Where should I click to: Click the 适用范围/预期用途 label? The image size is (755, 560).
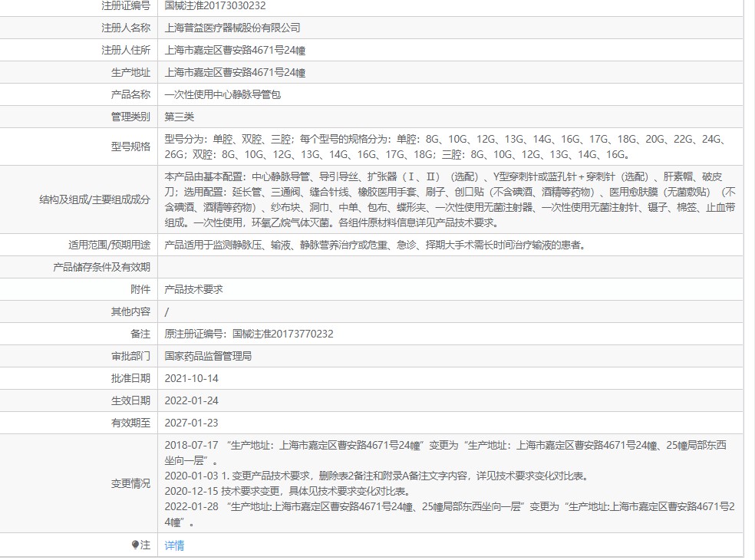[109, 245]
